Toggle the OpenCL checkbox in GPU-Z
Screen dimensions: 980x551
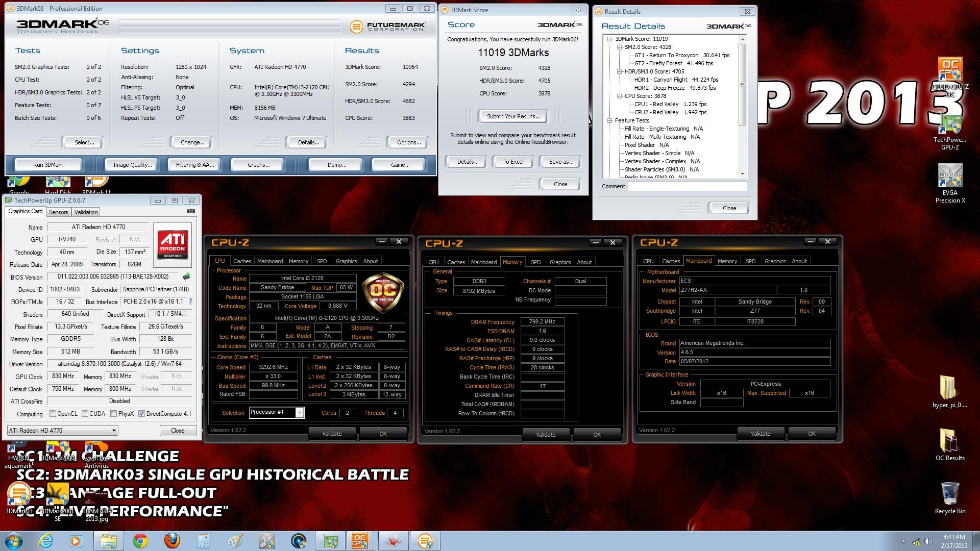53,413
